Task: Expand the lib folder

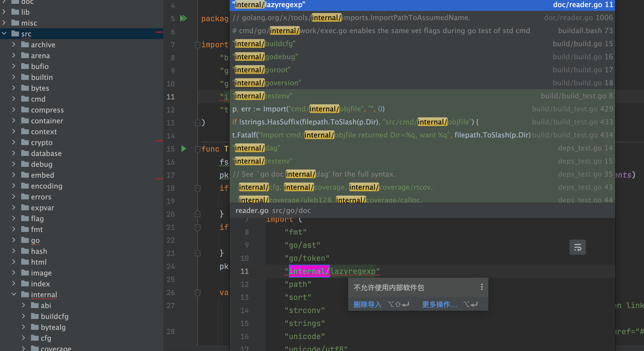Action: pyautogui.click(x=4, y=12)
